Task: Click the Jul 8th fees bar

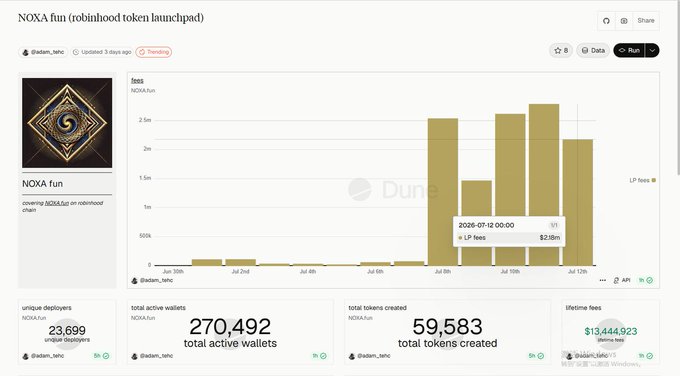Action: point(443,192)
